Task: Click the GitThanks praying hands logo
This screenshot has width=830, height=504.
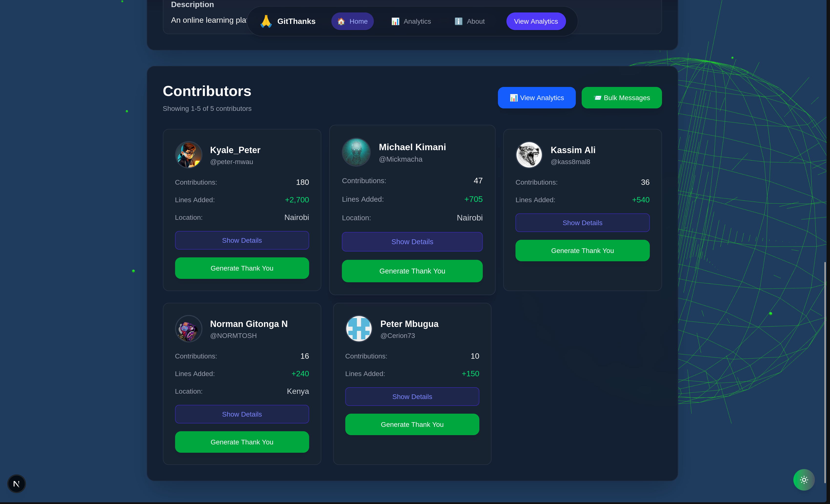Action: (x=266, y=21)
